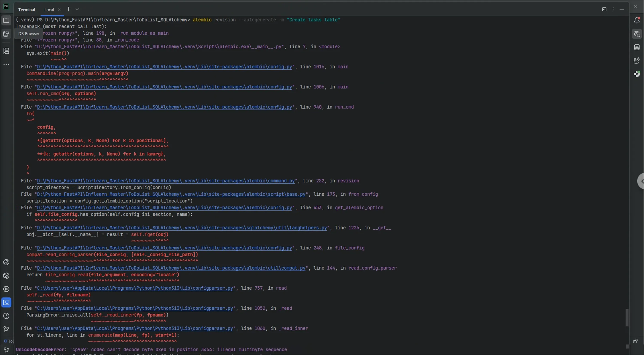The height and width of the screenshot is (355, 644).
Task: Click the script_directory = ScriptDirectory.from_config line
Action: (99, 188)
